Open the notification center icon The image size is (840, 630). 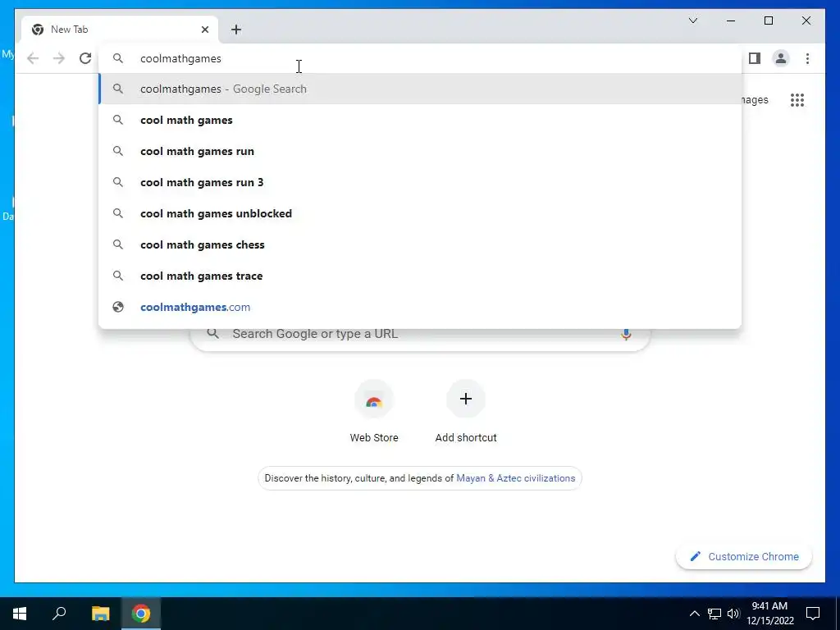click(x=813, y=614)
